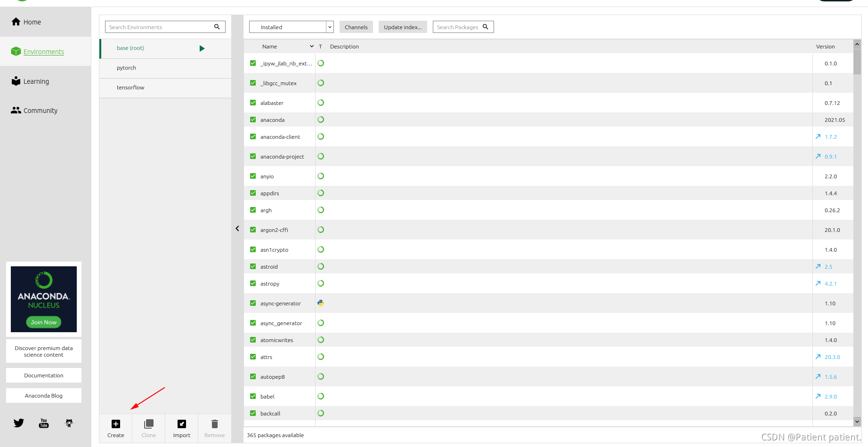Click the update arrow for astroid

point(818,266)
